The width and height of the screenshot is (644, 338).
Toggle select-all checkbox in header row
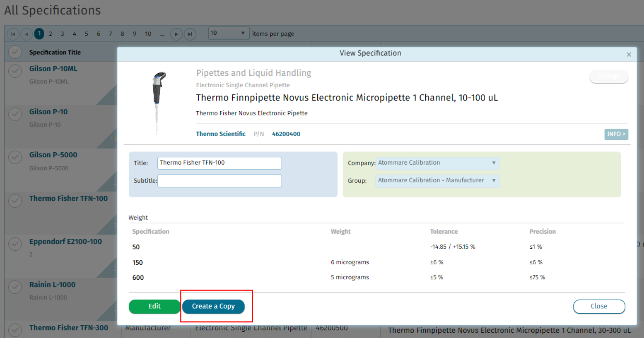pyautogui.click(x=15, y=52)
